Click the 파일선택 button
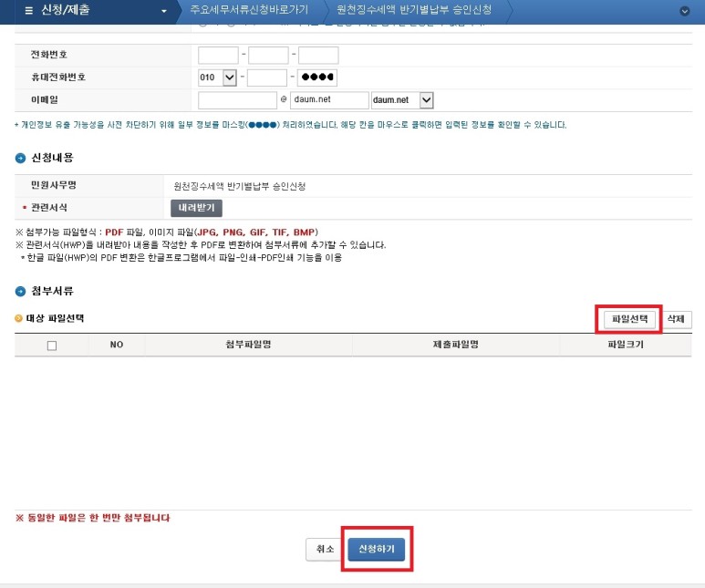This screenshot has width=705, height=588. click(x=629, y=319)
